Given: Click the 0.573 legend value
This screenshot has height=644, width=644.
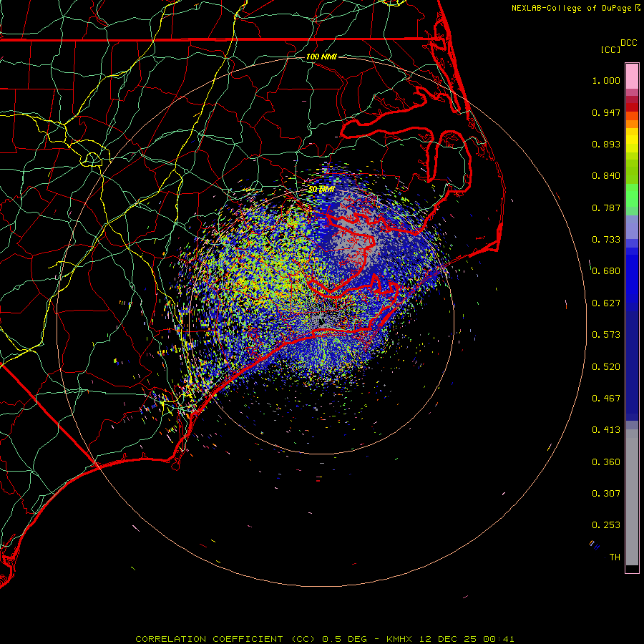Looking at the screenshot, I should pos(606,335).
